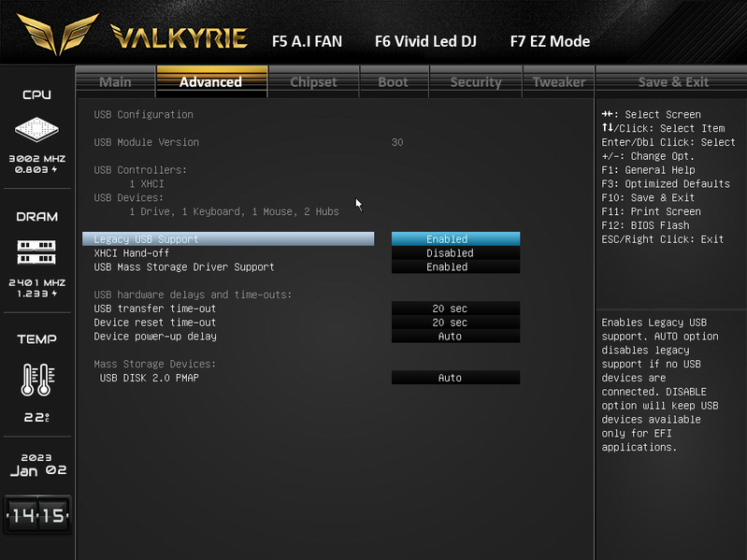Open the Tweaker tab
This screenshot has height=560, width=747.
(x=559, y=82)
